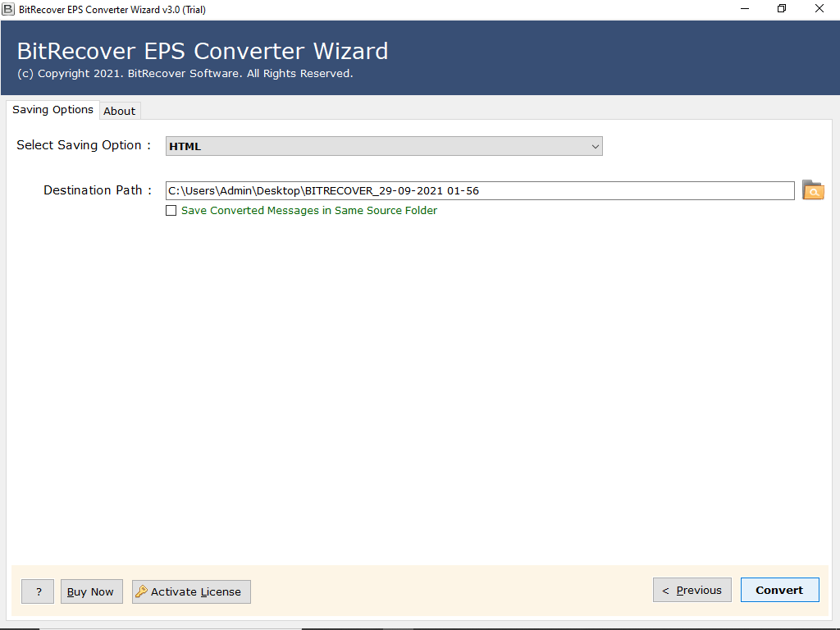
Task: Close the EPS Converter Wizard window
Action: [x=819, y=8]
